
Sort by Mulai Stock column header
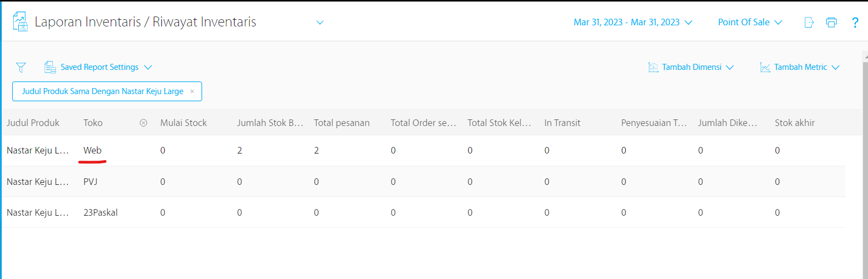pos(183,123)
